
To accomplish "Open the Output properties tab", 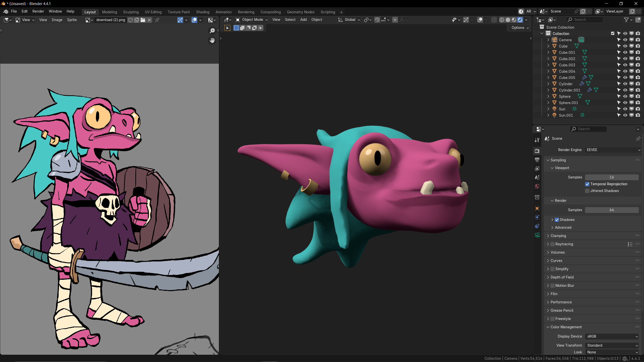I will click(537, 160).
